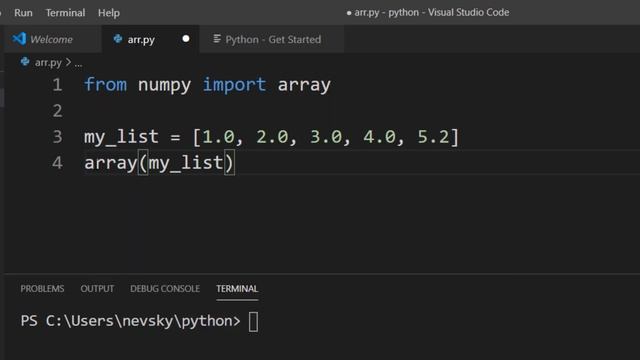Select the TERMINAL panel tab

pos(237,289)
